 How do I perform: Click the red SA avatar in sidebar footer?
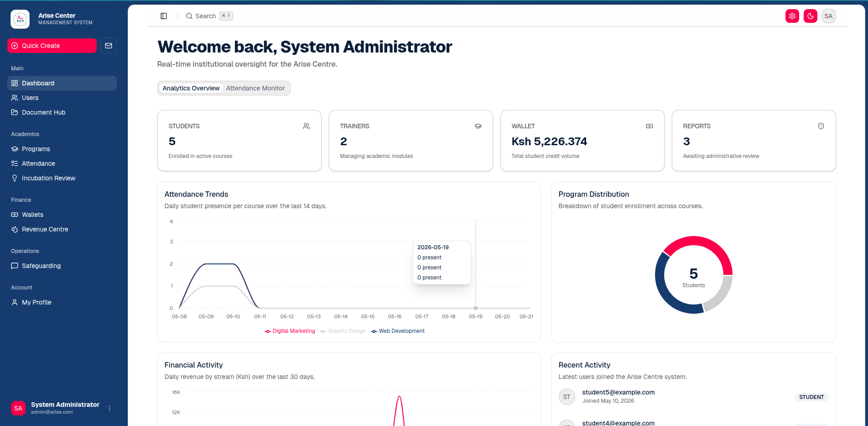[18, 408]
